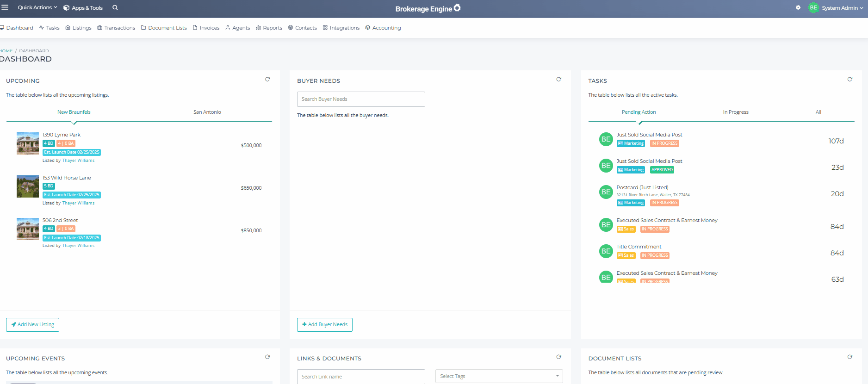Refresh the Upcoming listings panel
The height and width of the screenshot is (384, 868).
point(267,80)
